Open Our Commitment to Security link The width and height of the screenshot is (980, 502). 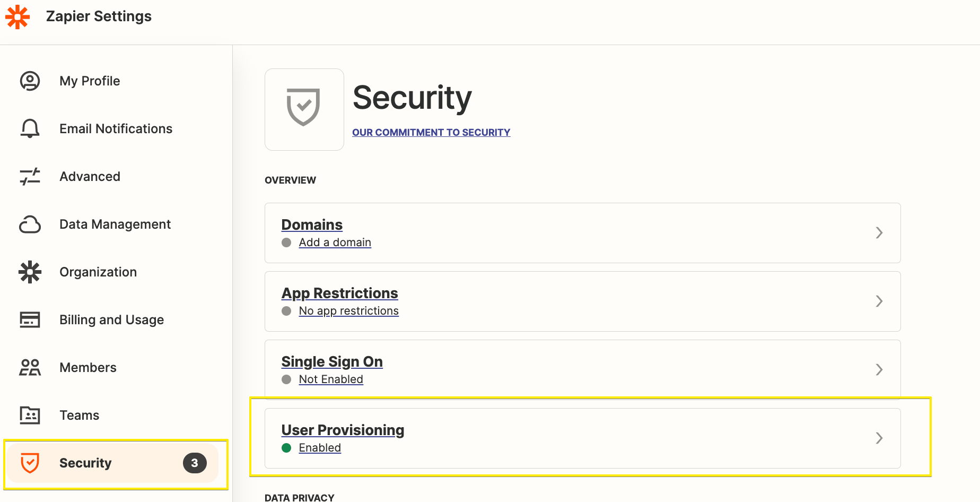coord(431,132)
